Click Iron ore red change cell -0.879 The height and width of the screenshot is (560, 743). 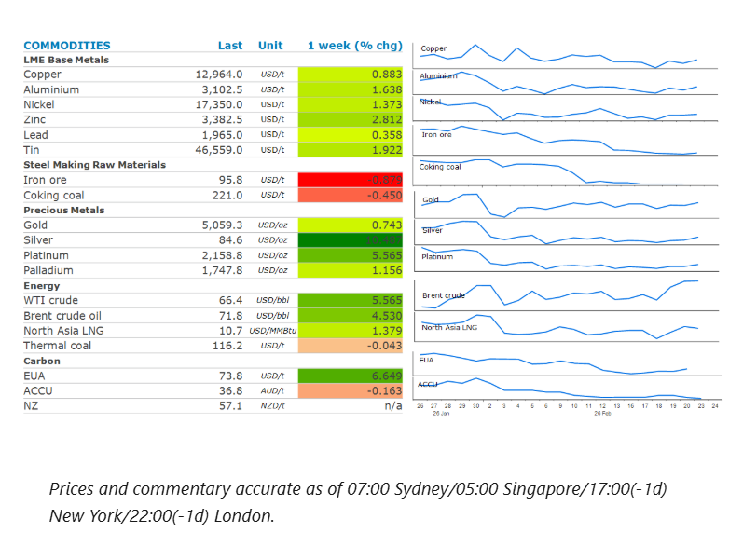pos(351,180)
